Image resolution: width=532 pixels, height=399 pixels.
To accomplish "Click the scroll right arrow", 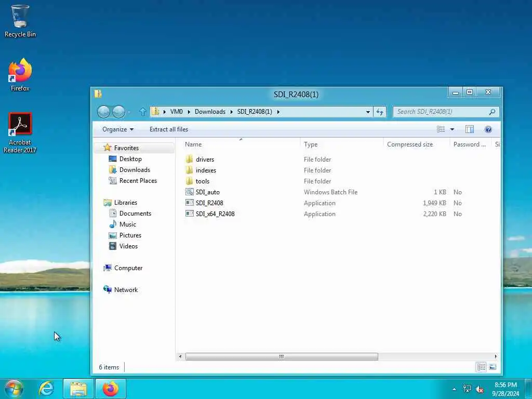I will point(496,356).
